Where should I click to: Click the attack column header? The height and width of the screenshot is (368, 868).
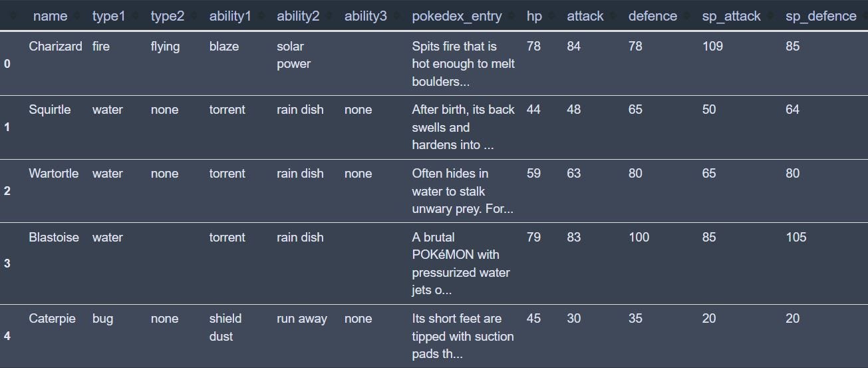585,16
